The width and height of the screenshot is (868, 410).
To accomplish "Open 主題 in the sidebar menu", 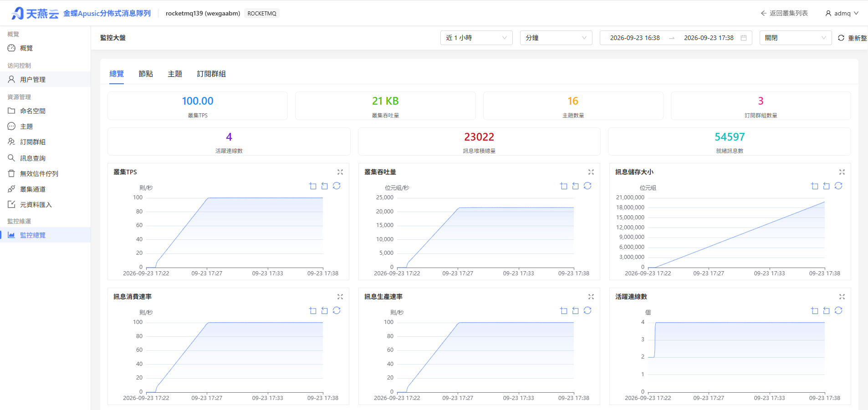I will [46, 126].
